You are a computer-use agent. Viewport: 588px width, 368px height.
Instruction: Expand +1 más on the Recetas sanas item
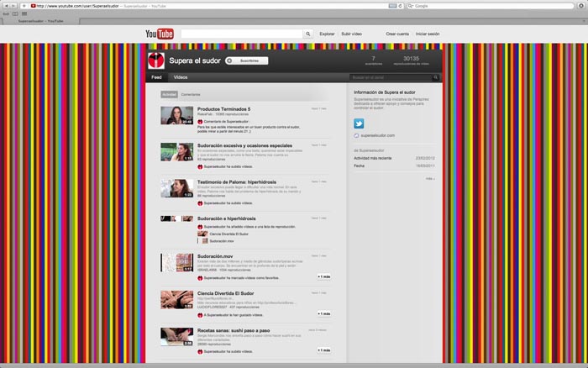[x=324, y=350]
